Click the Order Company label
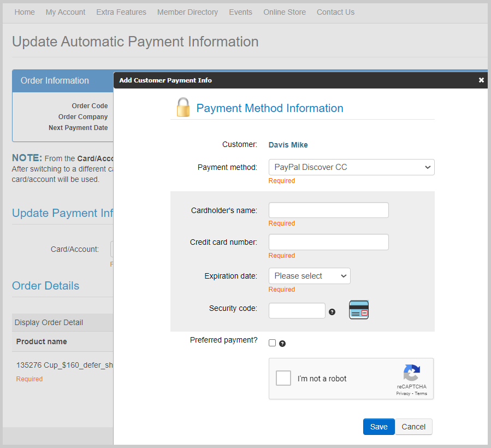 tap(83, 117)
